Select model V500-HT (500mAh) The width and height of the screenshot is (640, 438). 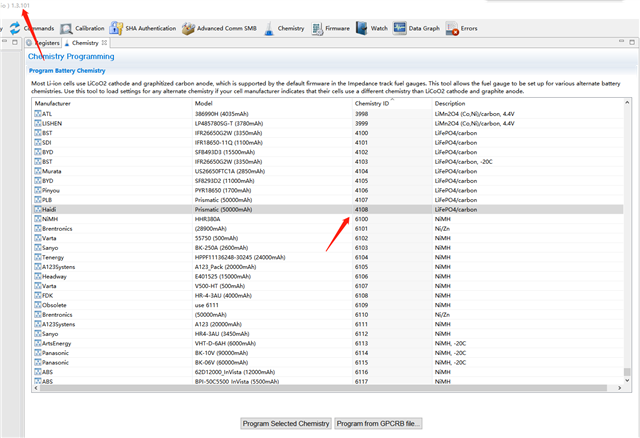pyautogui.click(x=220, y=286)
